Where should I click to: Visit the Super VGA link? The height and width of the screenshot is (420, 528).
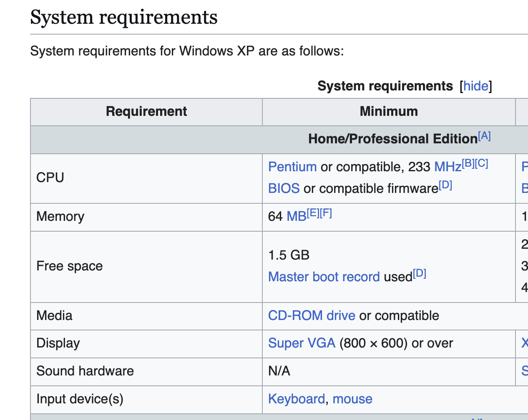coord(302,343)
